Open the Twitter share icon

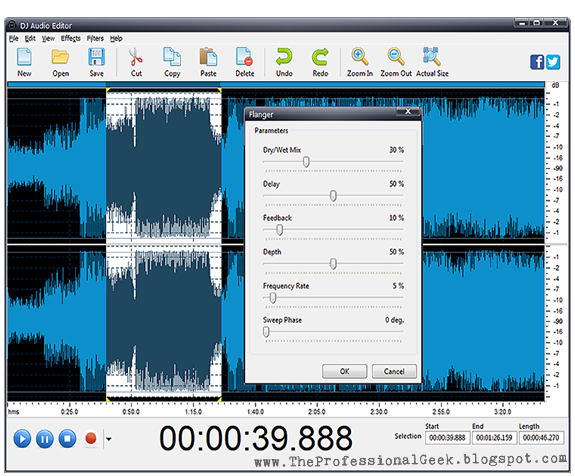click(553, 62)
